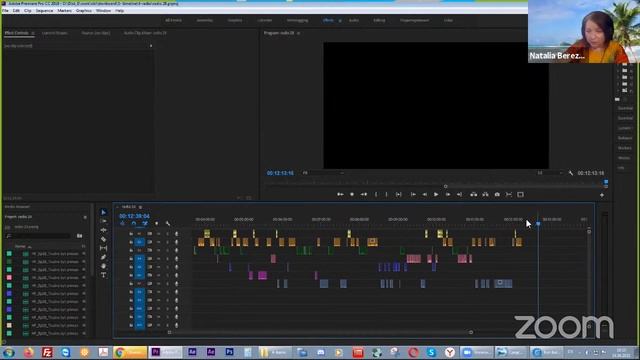
Task: Switch to the Assembly workspace
Action: coord(205,20)
